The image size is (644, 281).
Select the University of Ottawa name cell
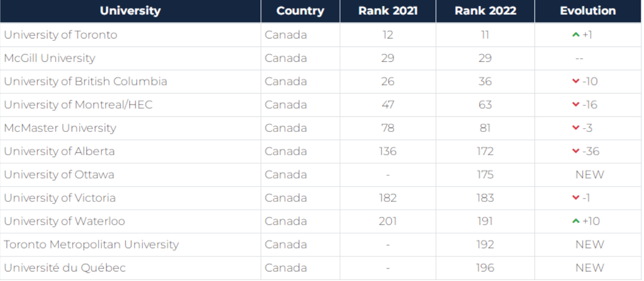coord(59,175)
